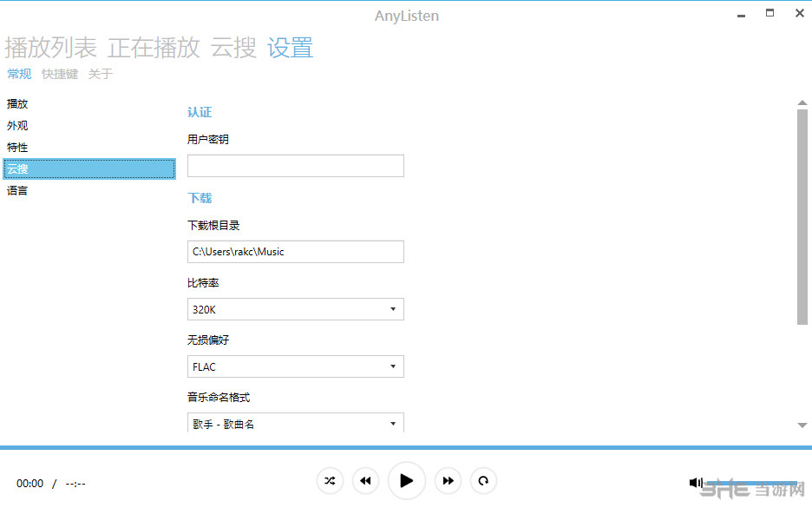Click the vertical scrollbar thumb
The height and width of the screenshot is (508, 812).
pyautogui.click(x=802, y=217)
